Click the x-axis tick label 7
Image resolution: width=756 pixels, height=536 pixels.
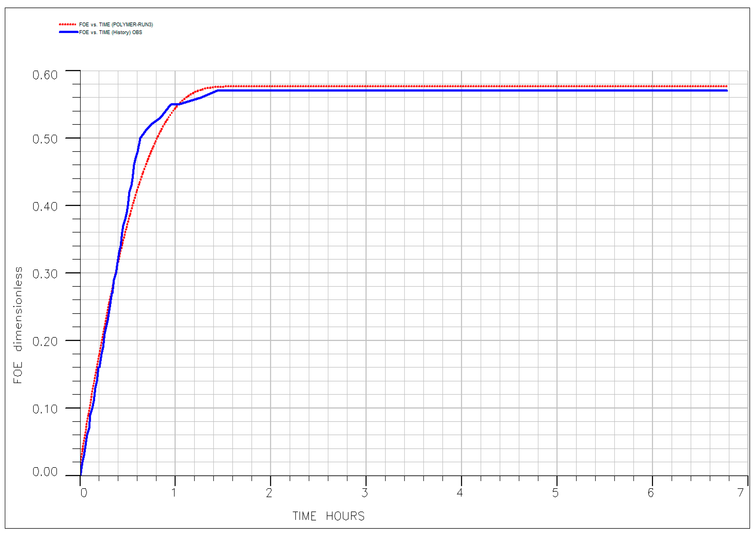point(741,493)
